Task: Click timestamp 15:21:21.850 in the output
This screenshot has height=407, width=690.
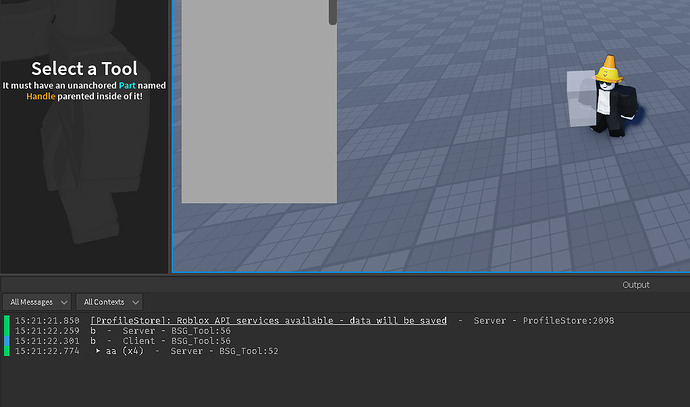Action: point(47,321)
